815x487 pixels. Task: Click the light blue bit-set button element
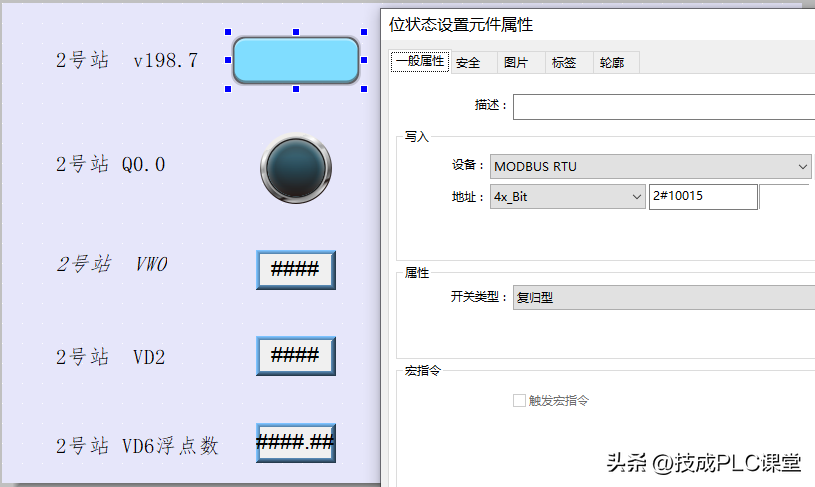click(296, 60)
